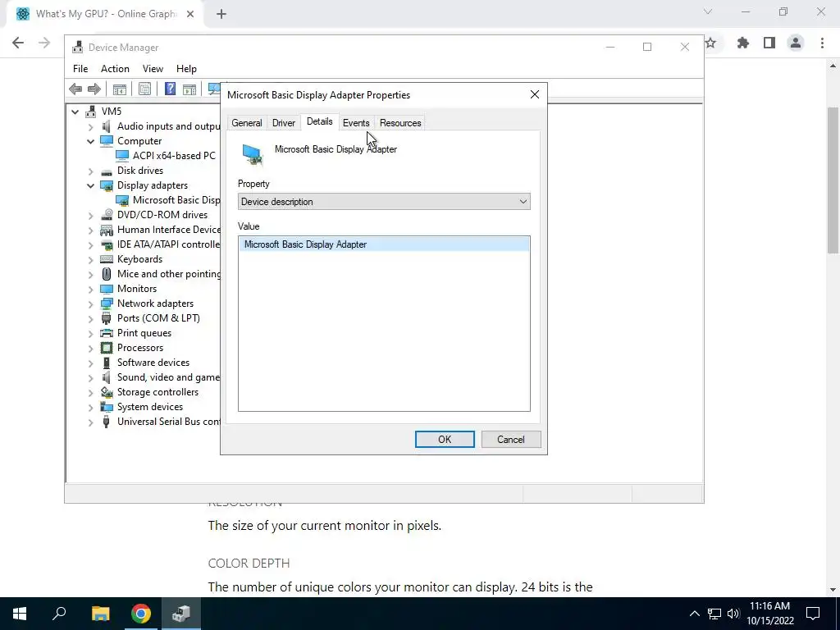The image size is (840, 630).
Task: Click the Network adapters category icon
Action: pyautogui.click(x=107, y=304)
